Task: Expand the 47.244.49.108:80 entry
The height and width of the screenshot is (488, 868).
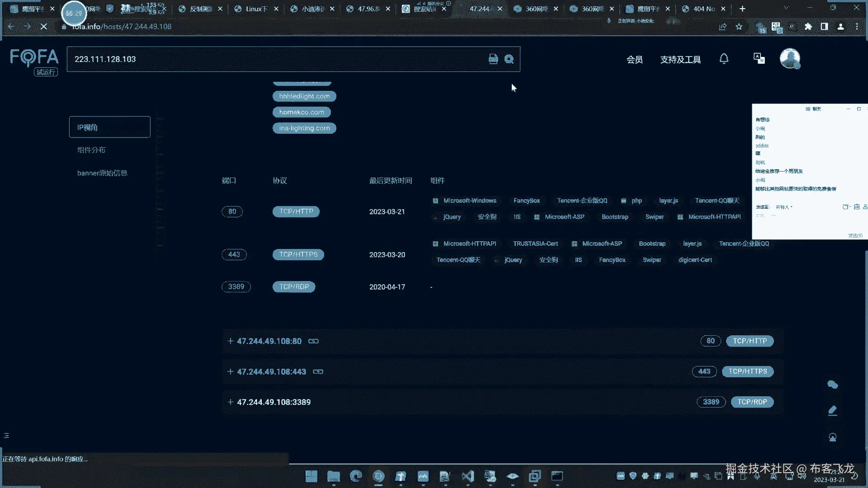Action: pyautogui.click(x=231, y=341)
